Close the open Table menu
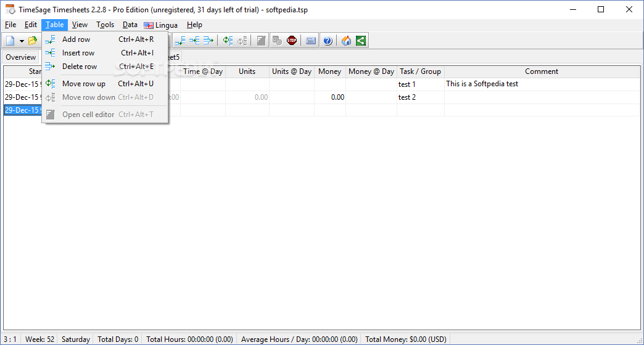The image size is (644, 345). [x=55, y=25]
